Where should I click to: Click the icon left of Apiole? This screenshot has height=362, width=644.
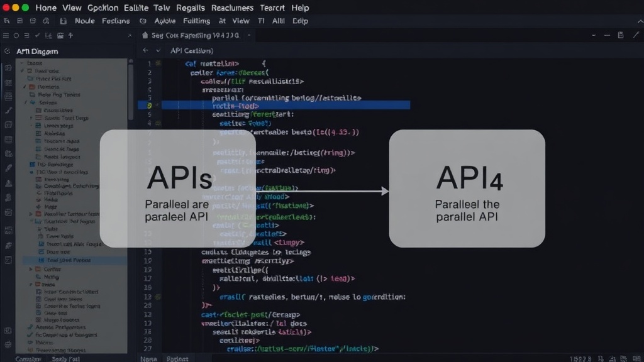pyautogui.click(x=143, y=21)
